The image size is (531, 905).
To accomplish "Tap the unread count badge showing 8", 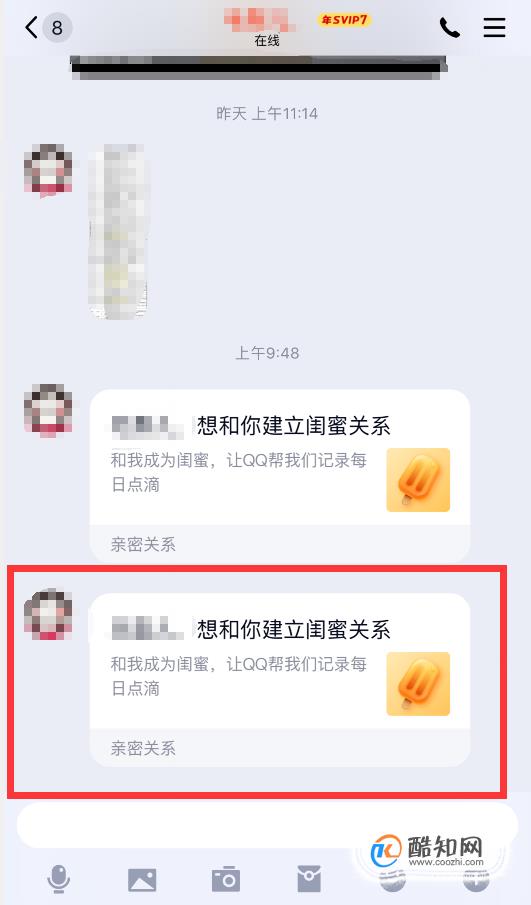I will click(57, 27).
